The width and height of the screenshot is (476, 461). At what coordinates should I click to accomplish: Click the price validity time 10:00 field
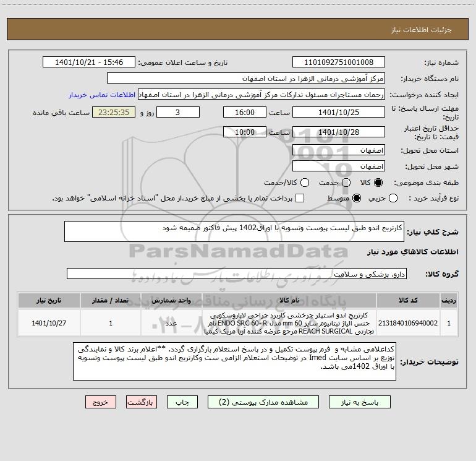pos(245,132)
